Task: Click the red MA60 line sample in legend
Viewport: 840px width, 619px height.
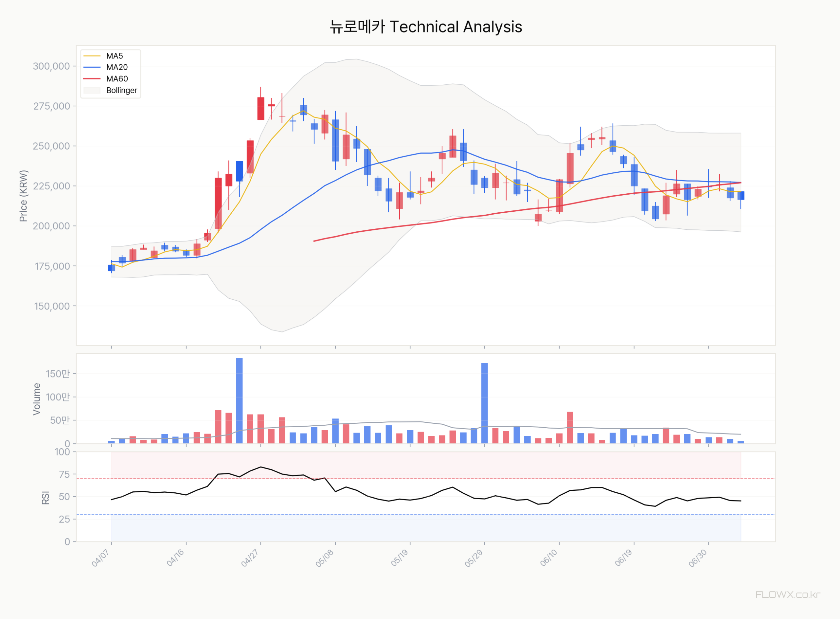Action: [92, 79]
